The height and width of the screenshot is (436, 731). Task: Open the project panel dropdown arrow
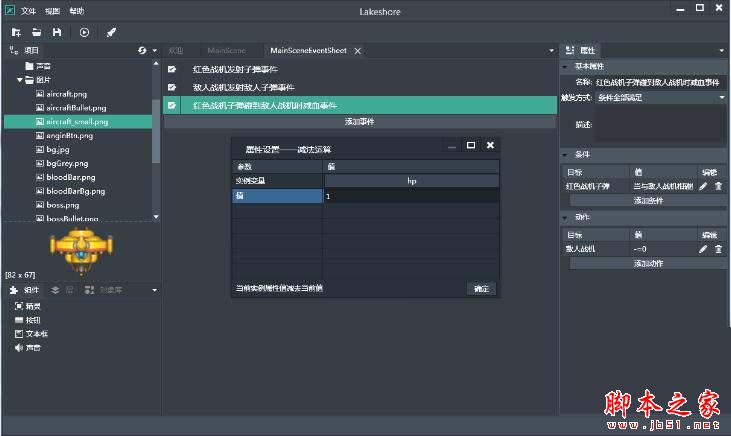pyautogui.click(x=155, y=50)
